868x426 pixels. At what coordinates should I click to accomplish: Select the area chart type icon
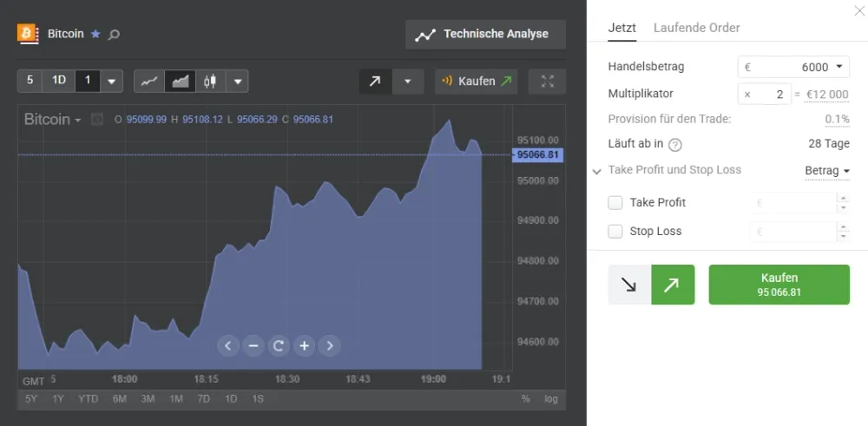tap(180, 82)
